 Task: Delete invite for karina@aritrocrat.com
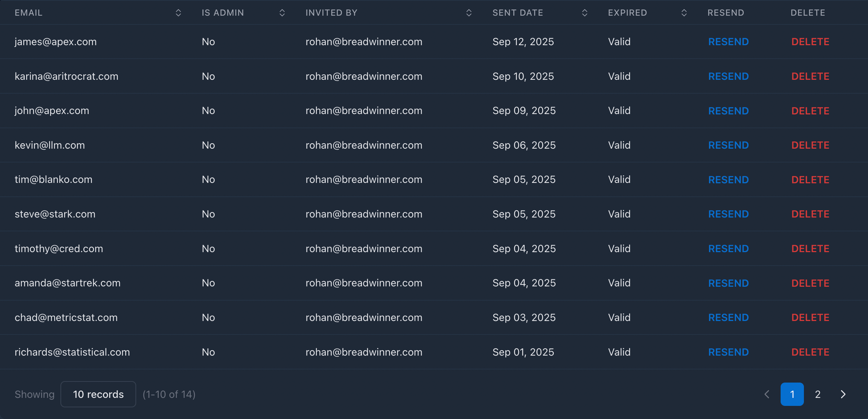point(810,77)
